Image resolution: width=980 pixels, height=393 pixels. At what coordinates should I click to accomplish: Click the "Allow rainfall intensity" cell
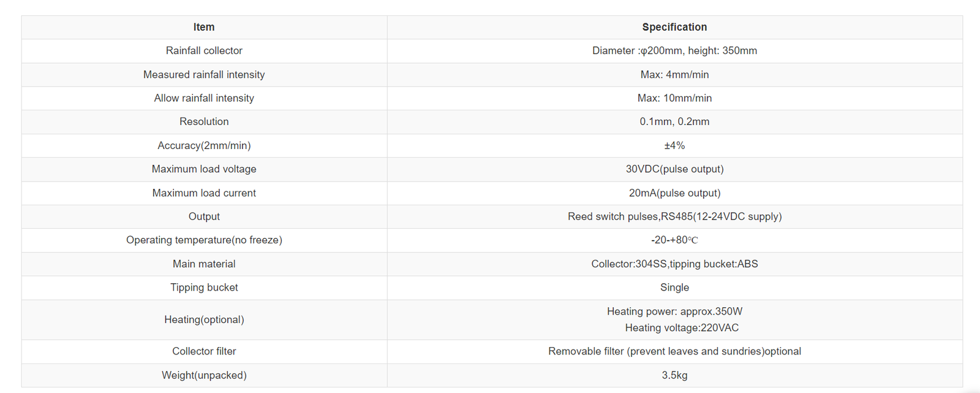point(204,98)
